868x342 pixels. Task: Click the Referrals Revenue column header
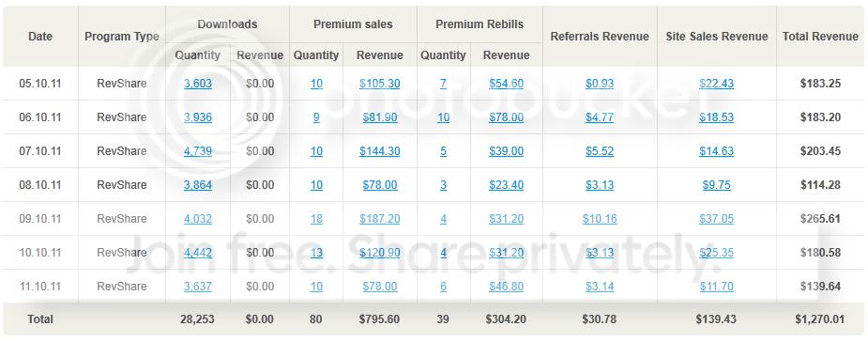click(600, 37)
